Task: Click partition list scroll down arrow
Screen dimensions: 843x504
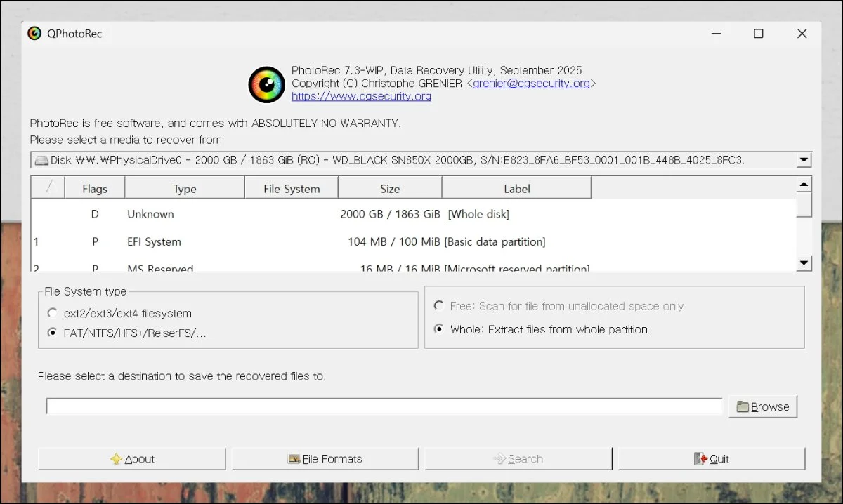Action: pyautogui.click(x=804, y=263)
